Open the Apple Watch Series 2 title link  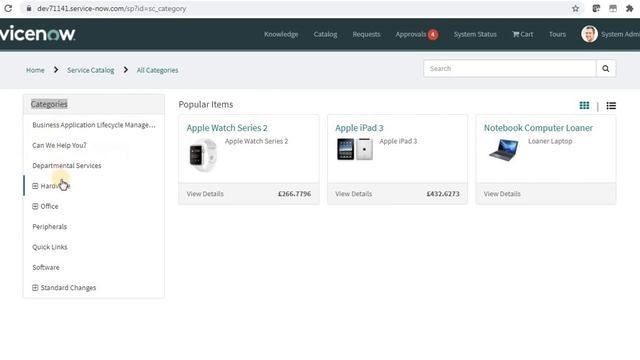tap(227, 128)
